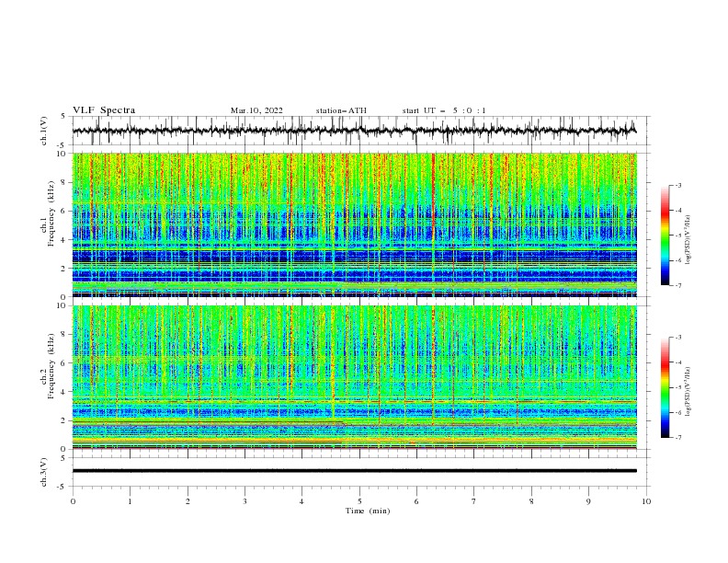Click the time axis tick label "10"
Viewport: 728px width, 563px height.
(646, 501)
